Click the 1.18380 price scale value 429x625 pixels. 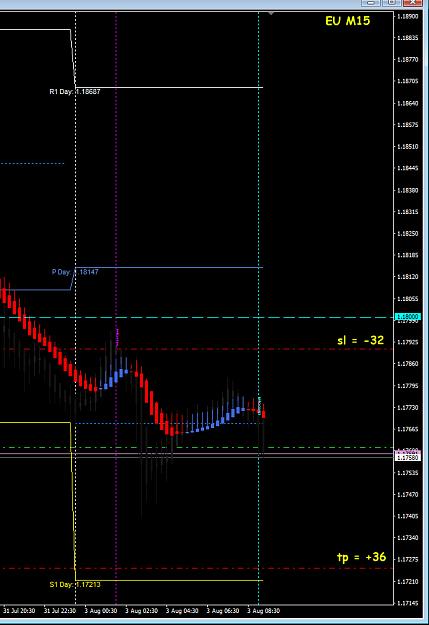408,190
